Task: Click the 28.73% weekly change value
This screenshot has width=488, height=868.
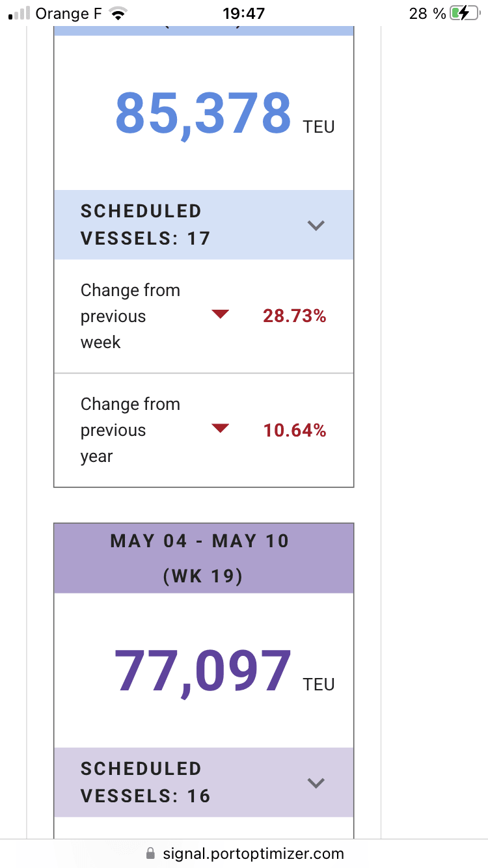Action: (x=294, y=316)
